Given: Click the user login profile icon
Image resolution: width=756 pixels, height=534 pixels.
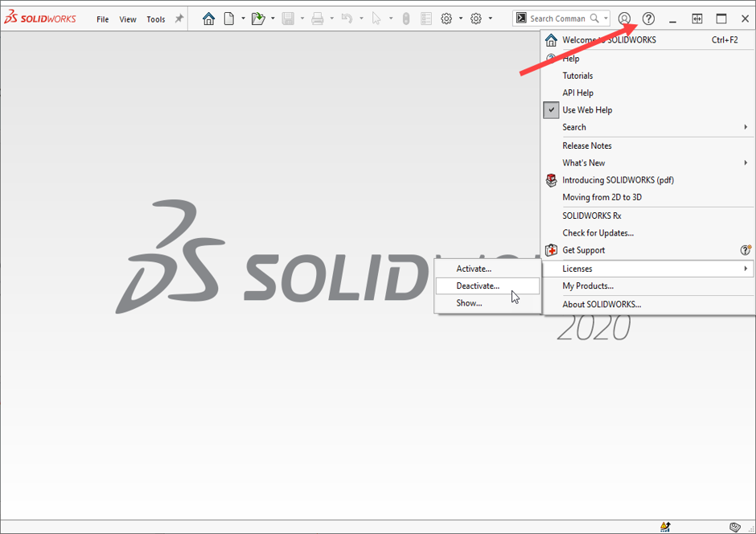Looking at the screenshot, I should [x=624, y=18].
